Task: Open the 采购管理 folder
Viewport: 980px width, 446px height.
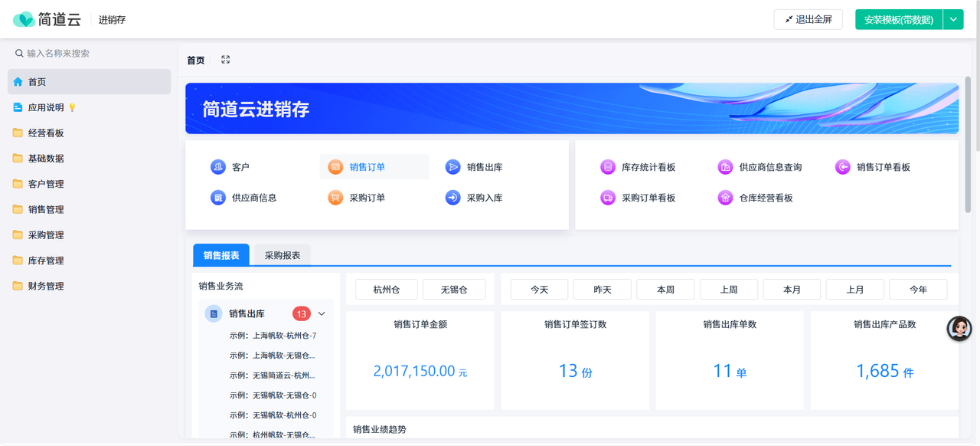Action: (x=89, y=235)
